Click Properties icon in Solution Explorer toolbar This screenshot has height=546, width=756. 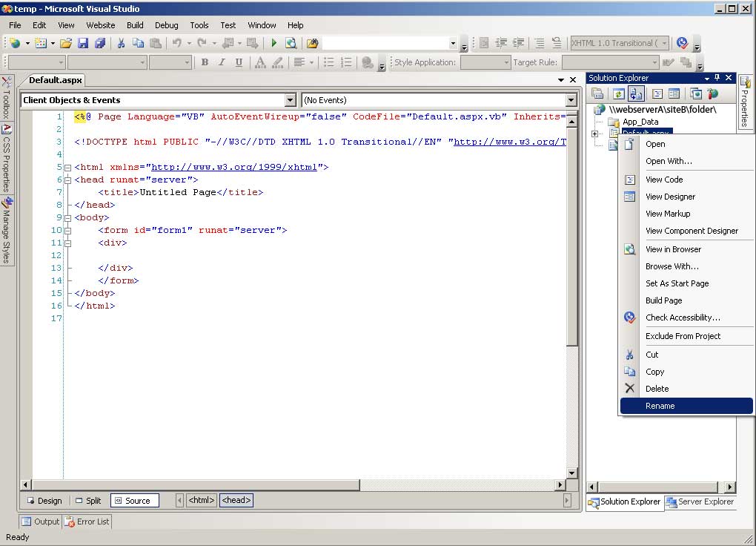597,93
